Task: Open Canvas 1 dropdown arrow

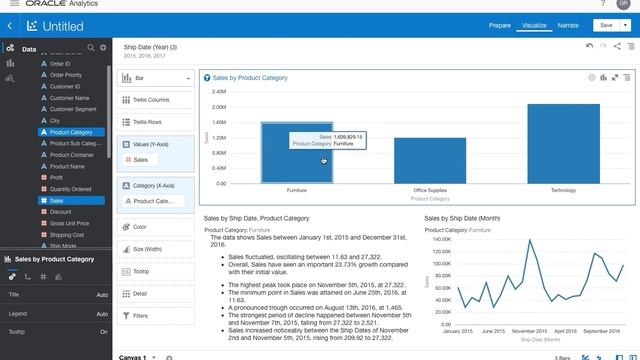Action: coord(154,358)
